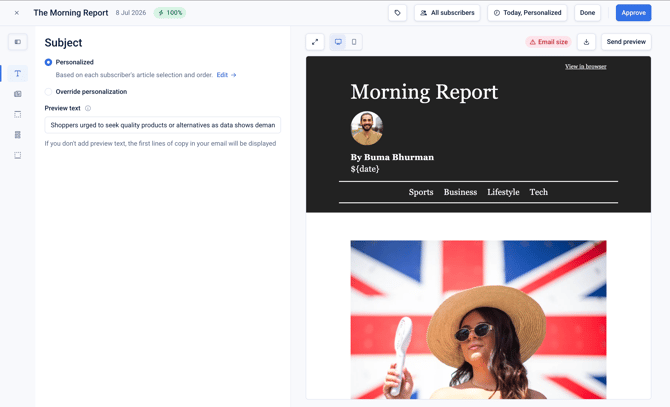The width and height of the screenshot is (670, 407).
Task: Click the sidebar collapse panel icon
Action: [x=18, y=42]
